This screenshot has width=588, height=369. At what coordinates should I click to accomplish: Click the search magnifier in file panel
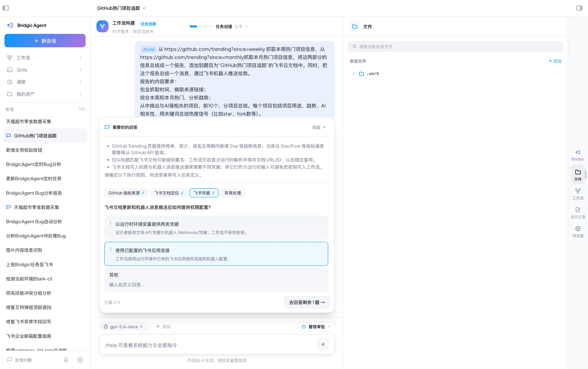[355, 46]
